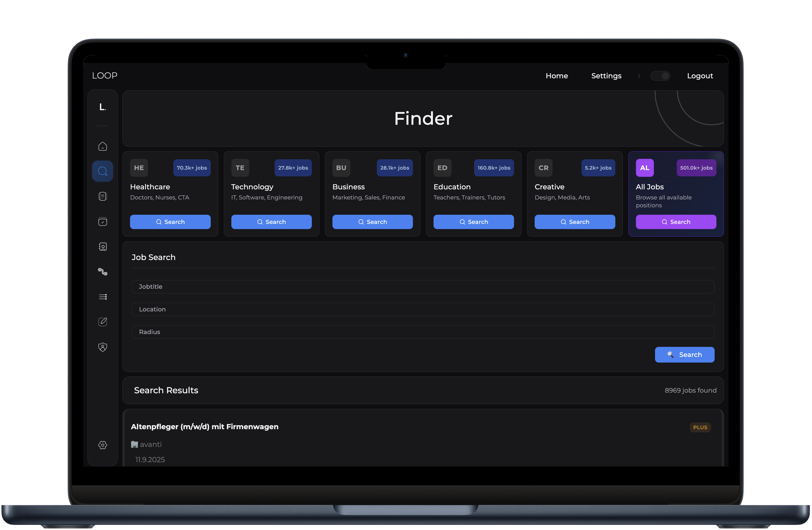Viewport: 812px width, 530px height.
Task: Open the gear settings sidebar icon
Action: coord(103,445)
